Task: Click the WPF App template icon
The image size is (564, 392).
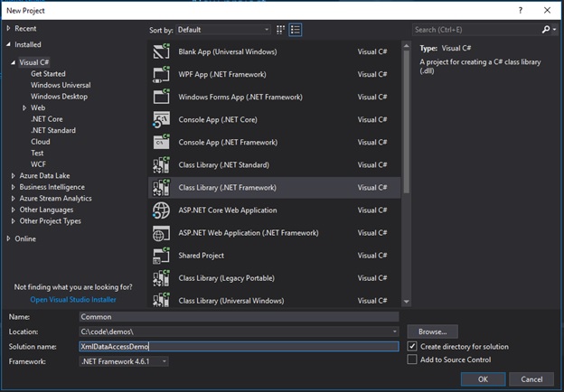Action: pos(161,74)
